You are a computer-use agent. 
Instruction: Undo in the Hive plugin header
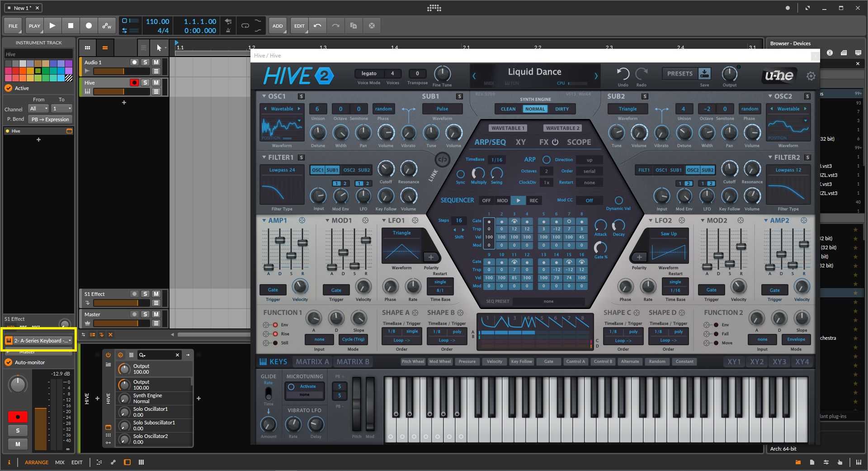(x=623, y=74)
